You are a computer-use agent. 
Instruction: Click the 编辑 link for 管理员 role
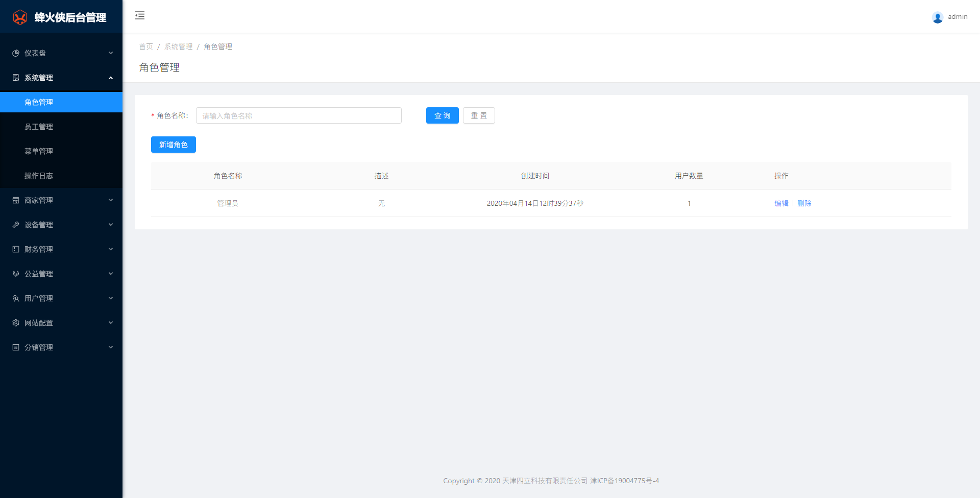click(x=781, y=203)
